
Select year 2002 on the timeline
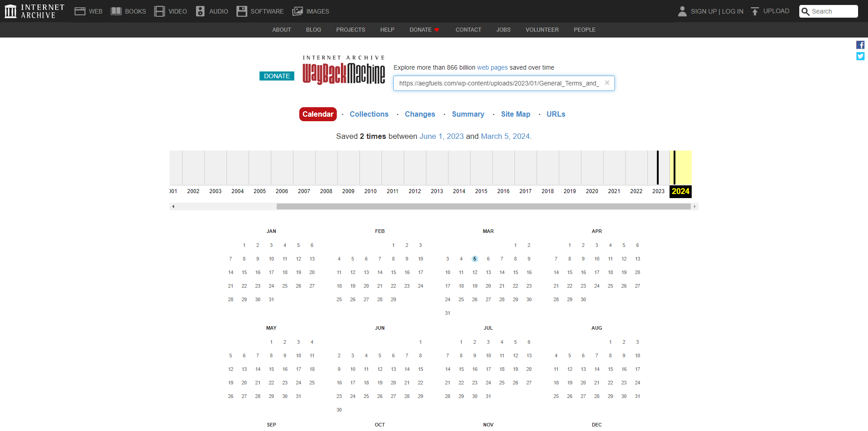point(193,191)
